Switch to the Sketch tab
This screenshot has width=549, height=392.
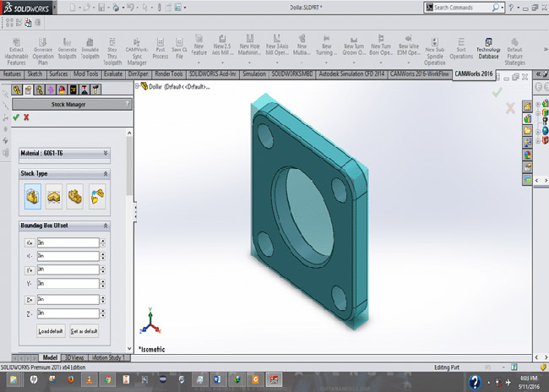pos(35,74)
